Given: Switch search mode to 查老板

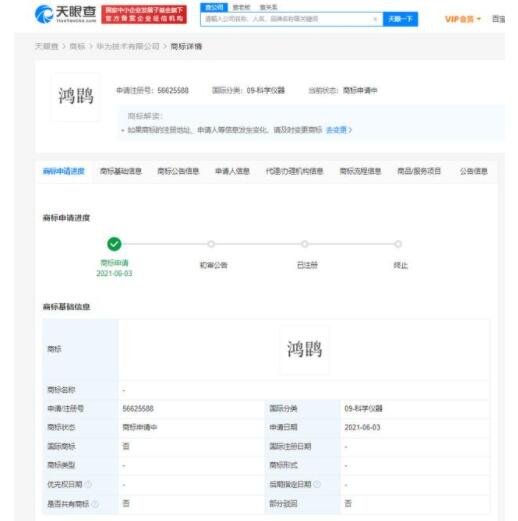Looking at the screenshot, I should coord(241,7).
